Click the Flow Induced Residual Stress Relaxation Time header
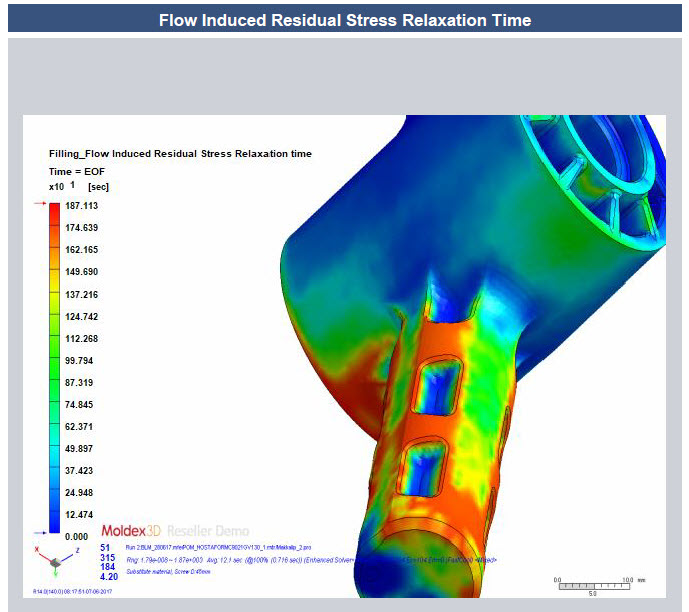The image size is (689, 612). pyautogui.click(x=344, y=20)
